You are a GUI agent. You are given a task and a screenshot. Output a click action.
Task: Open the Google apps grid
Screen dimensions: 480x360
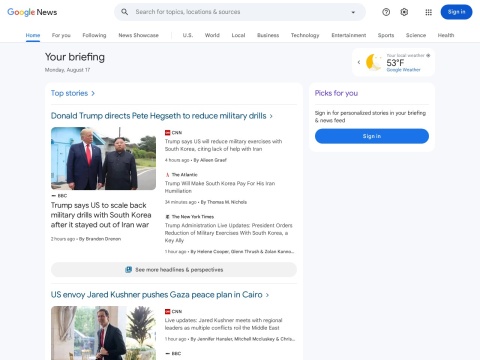pos(428,12)
